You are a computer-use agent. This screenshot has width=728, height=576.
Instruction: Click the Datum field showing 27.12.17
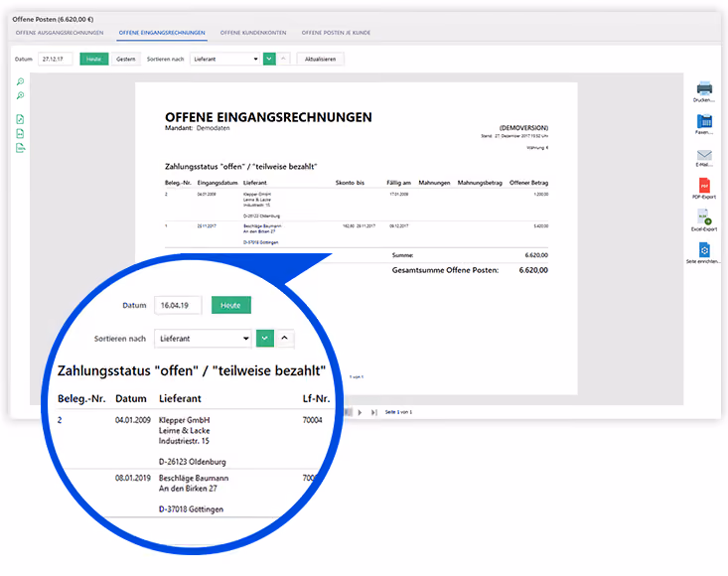point(56,59)
